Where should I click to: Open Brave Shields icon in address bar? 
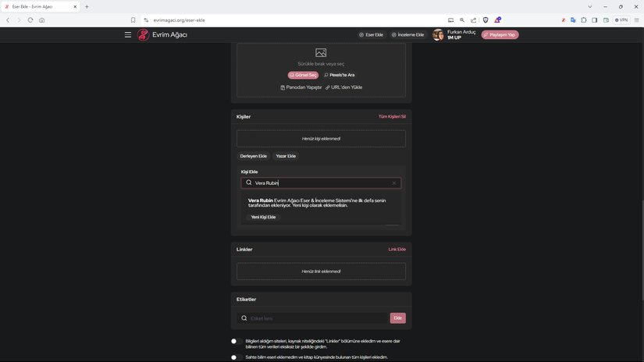click(485, 20)
